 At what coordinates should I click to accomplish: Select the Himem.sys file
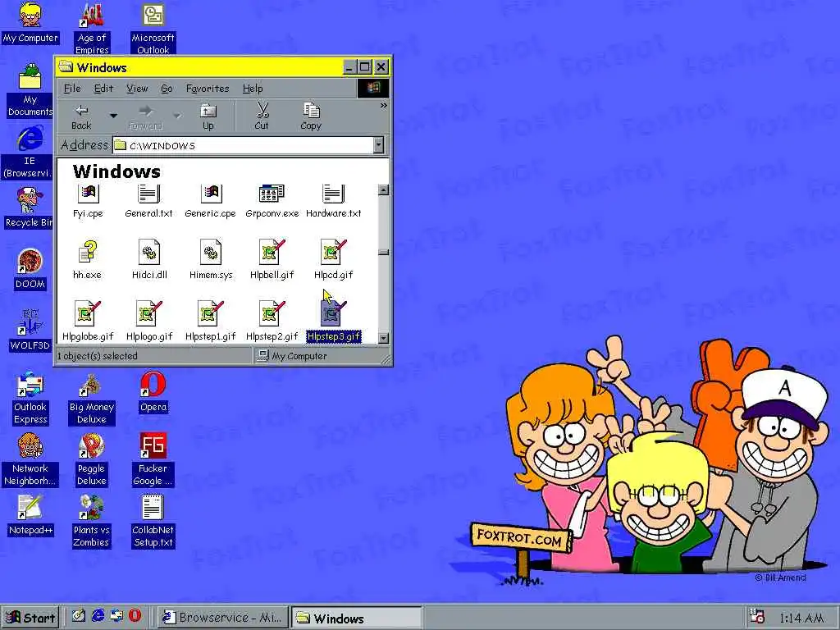click(x=211, y=260)
